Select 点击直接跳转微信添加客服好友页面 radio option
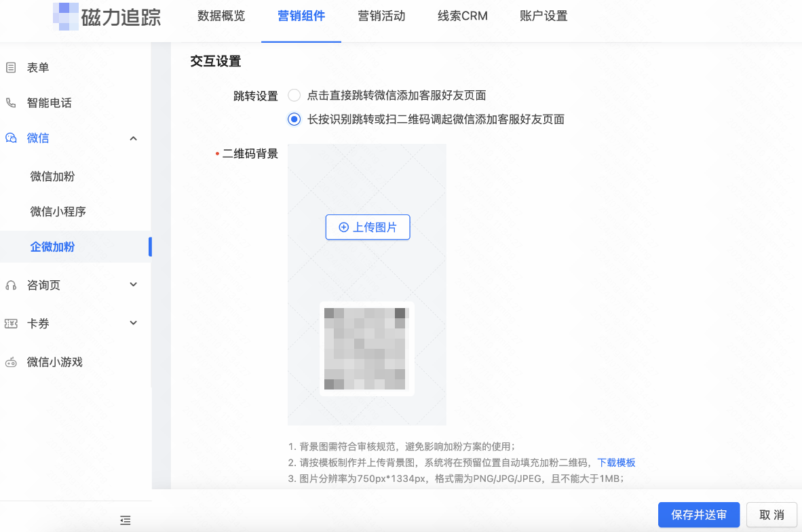802x532 pixels. pyautogui.click(x=294, y=96)
